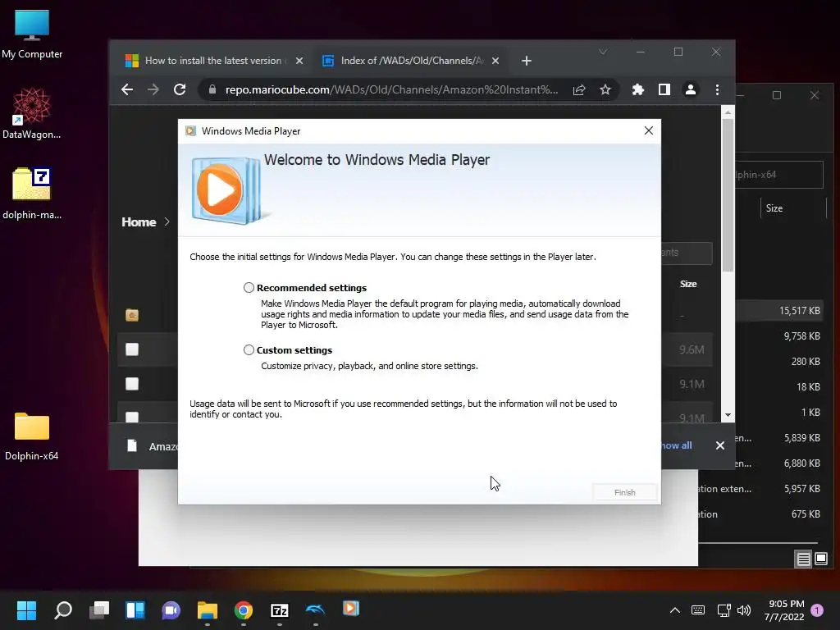Open DataWagon desktop shortcut

32,113
